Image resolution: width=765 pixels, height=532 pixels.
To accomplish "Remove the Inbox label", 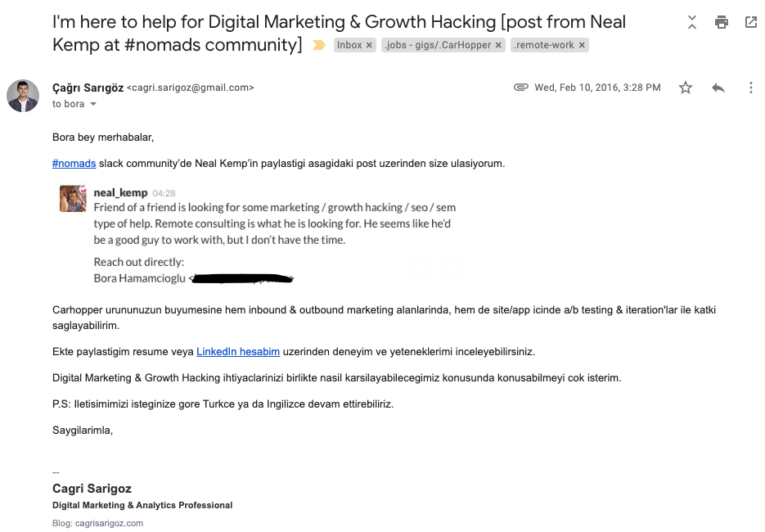I will (369, 45).
